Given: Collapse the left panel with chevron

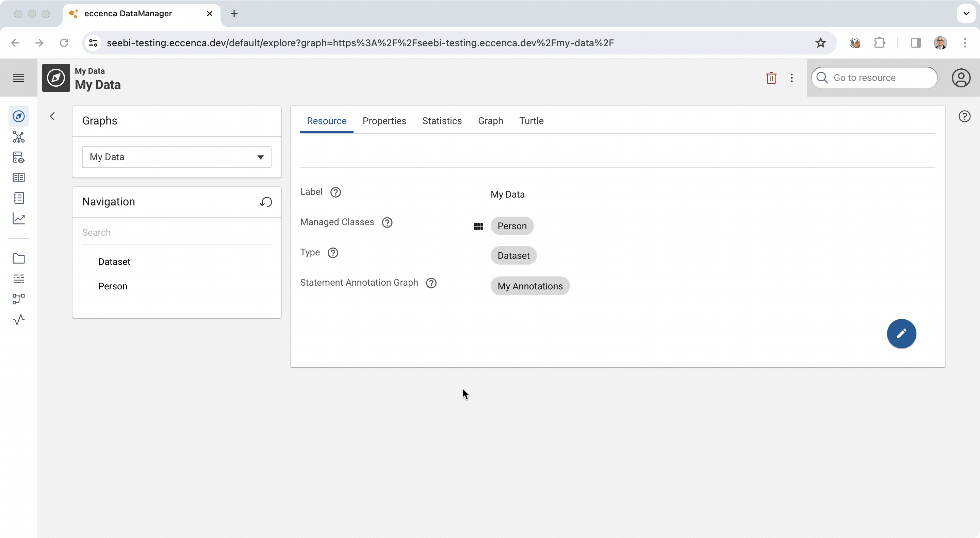Looking at the screenshot, I should click(52, 116).
